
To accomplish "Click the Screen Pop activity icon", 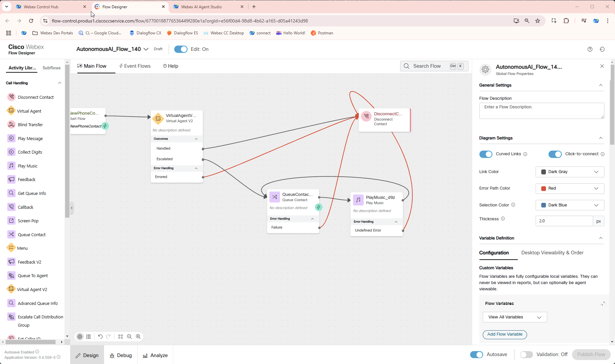I will [11, 221].
